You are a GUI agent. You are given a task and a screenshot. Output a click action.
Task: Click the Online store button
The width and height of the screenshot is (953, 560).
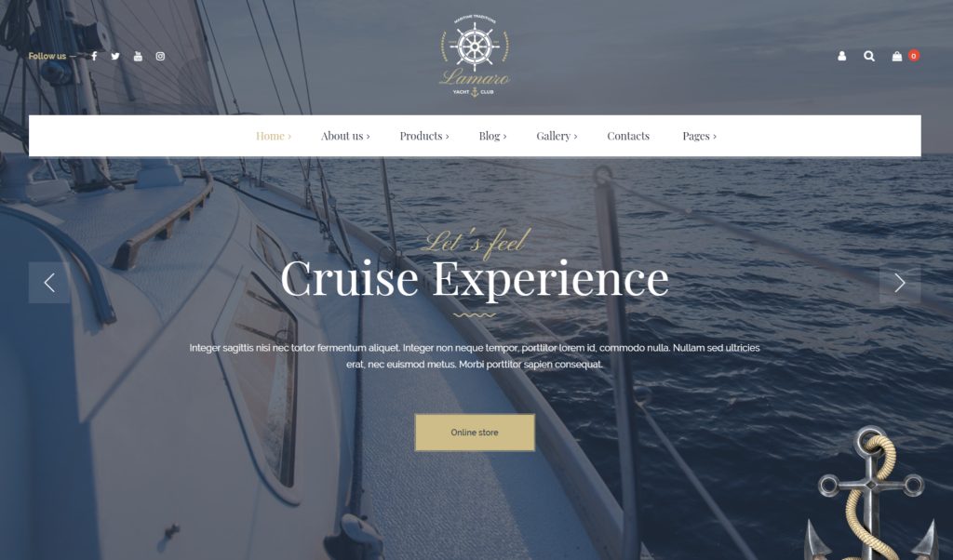coord(475,433)
